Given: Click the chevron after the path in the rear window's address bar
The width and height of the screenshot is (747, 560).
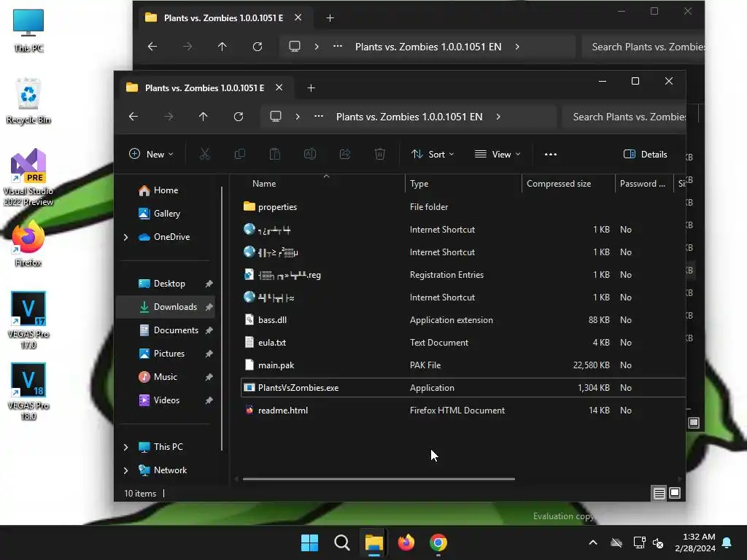Looking at the screenshot, I should (x=517, y=47).
